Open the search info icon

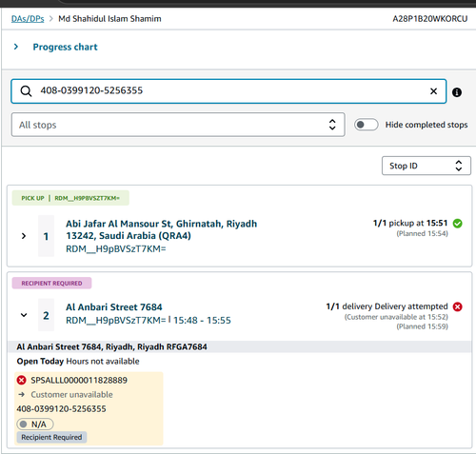coord(457,92)
